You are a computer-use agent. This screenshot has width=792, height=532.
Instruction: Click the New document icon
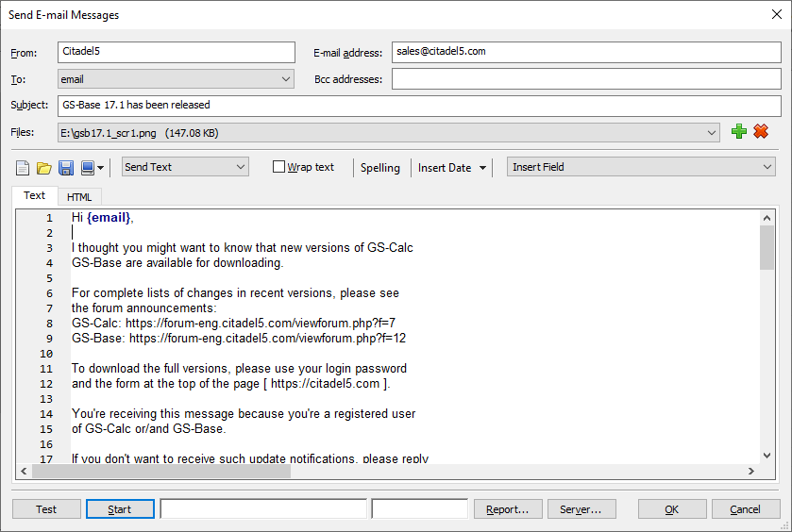[x=23, y=168]
